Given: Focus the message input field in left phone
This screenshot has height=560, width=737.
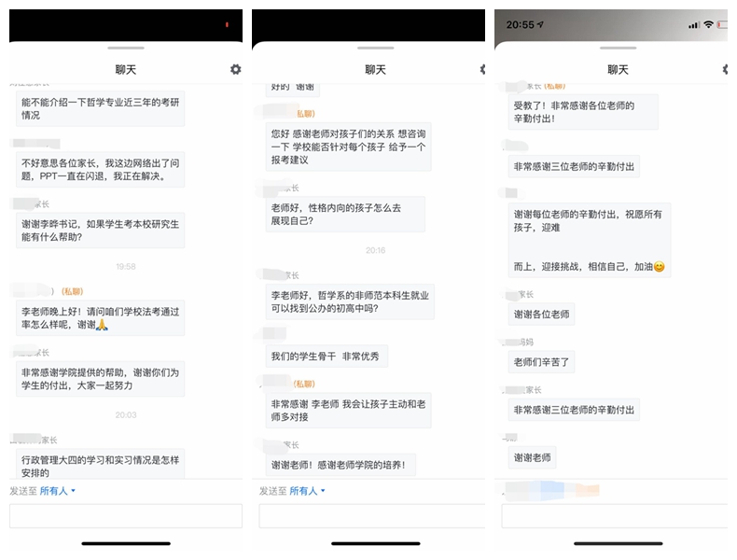Looking at the screenshot, I should (x=126, y=516).
